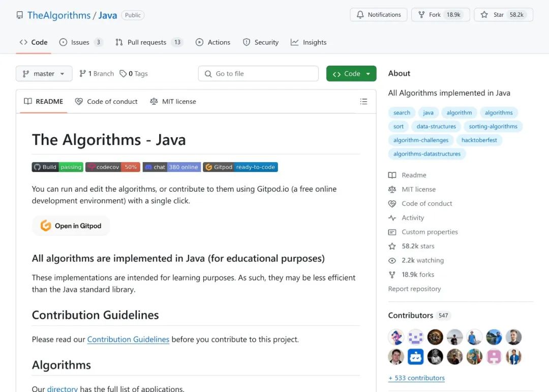
Task: Click the pulse icon beside Activity
Action: (392, 218)
